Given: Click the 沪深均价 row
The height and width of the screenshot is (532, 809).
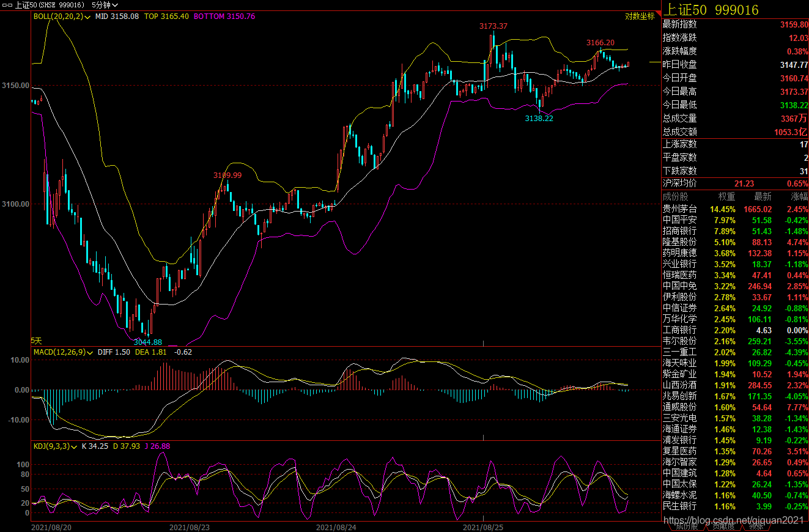Looking at the screenshot, I should (x=736, y=183).
